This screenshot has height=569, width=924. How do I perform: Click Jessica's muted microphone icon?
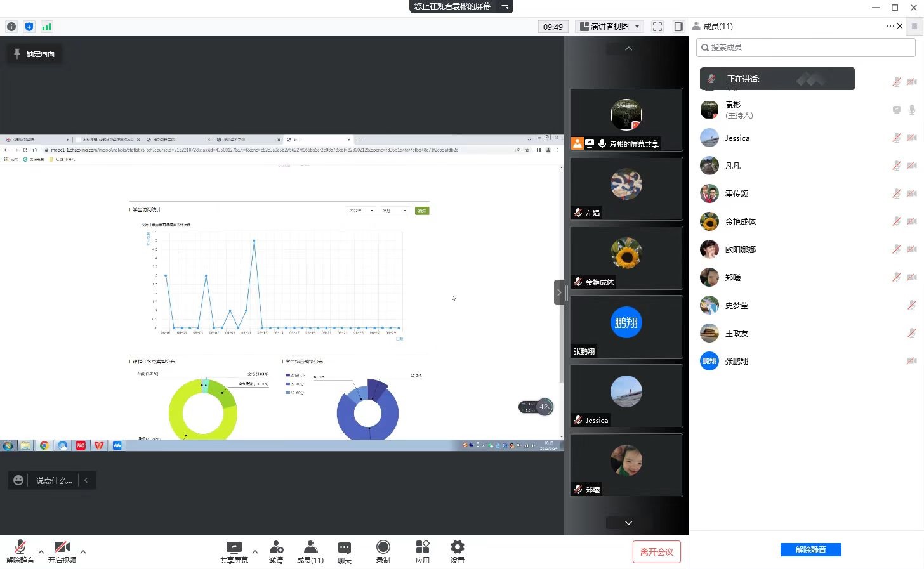pyautogui.click(x=896, y=138)
